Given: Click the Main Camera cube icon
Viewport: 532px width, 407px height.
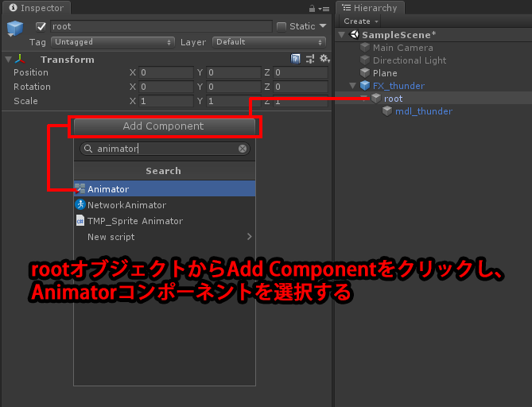Looking at the screenshot, I should click(365, 48).
